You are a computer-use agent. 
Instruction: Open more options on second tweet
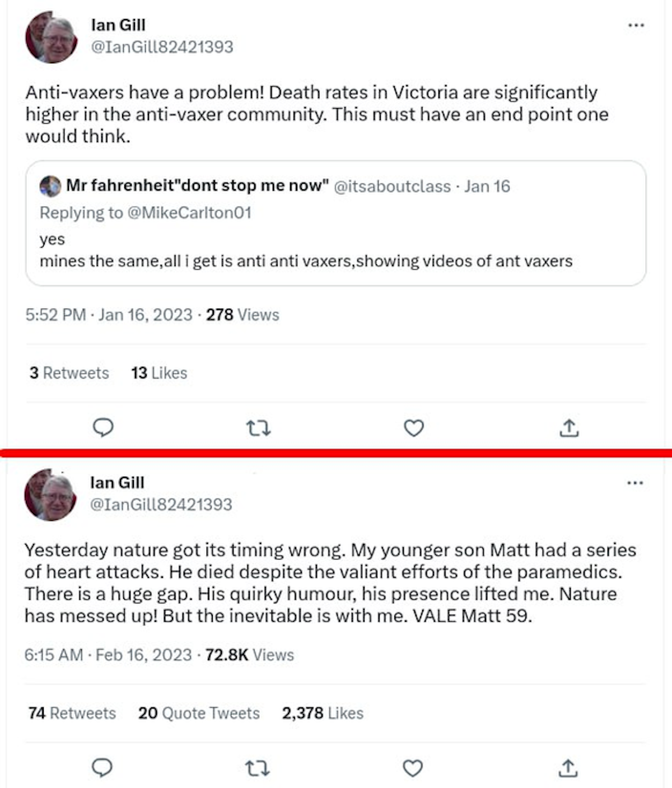[635, 483]
